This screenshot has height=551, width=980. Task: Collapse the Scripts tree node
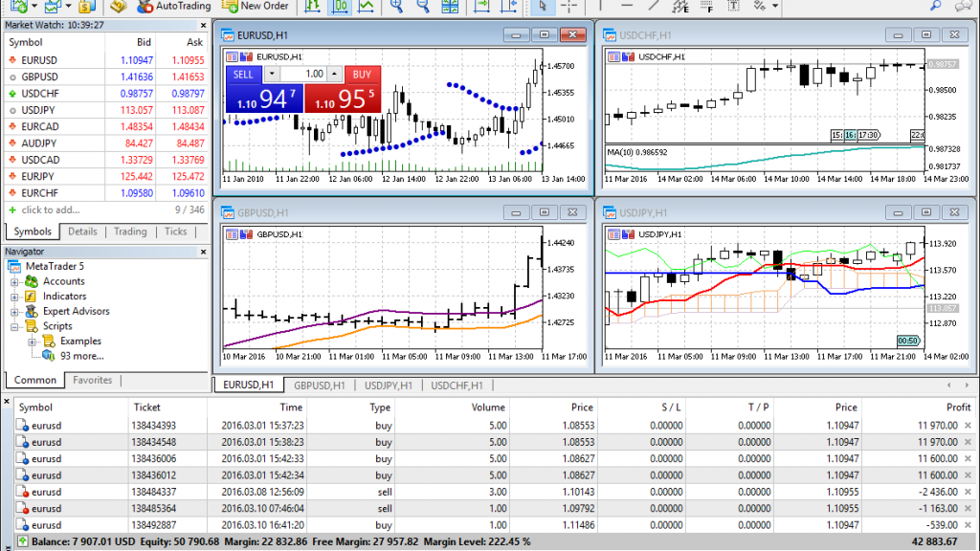point(15,326)
